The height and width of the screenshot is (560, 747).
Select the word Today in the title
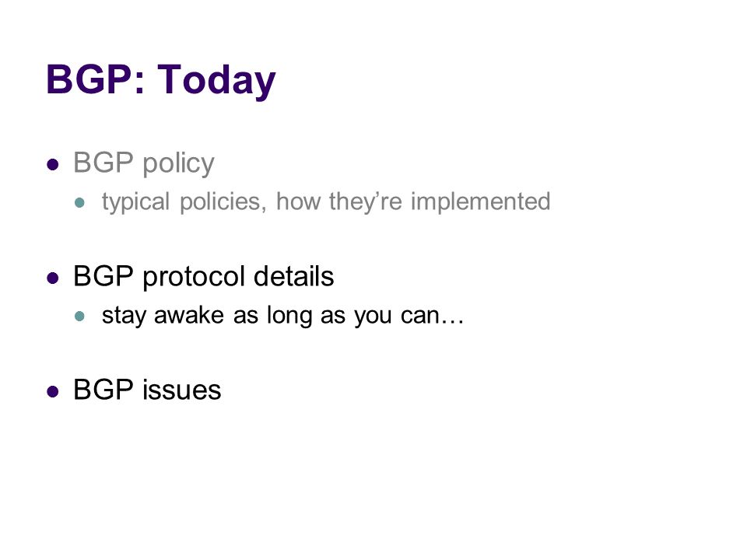pos(216,80)
